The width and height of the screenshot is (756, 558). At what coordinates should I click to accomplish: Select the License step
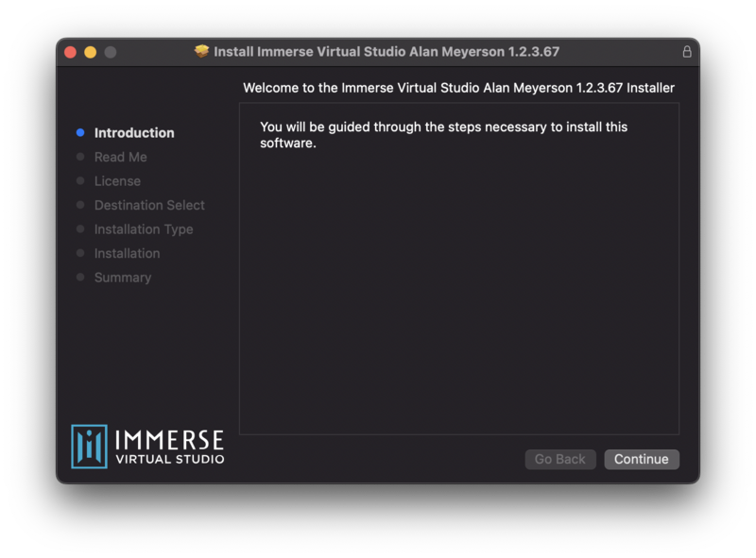117,181
